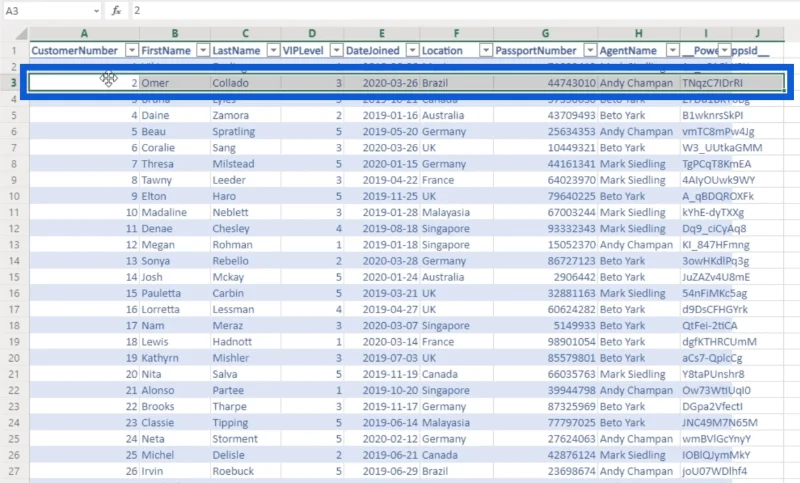
Task: Open the AgentName filter dropdown
Action: (x=673, y=50)
